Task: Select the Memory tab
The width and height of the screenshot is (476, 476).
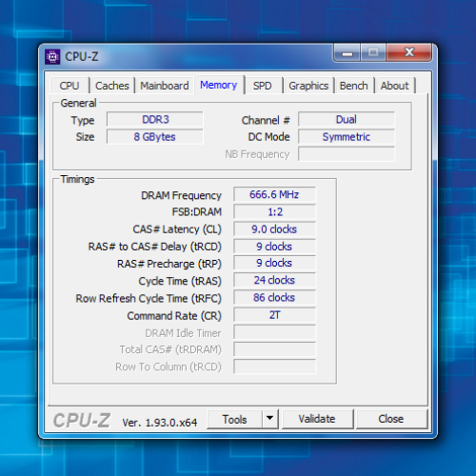Action: click(219, 85)
